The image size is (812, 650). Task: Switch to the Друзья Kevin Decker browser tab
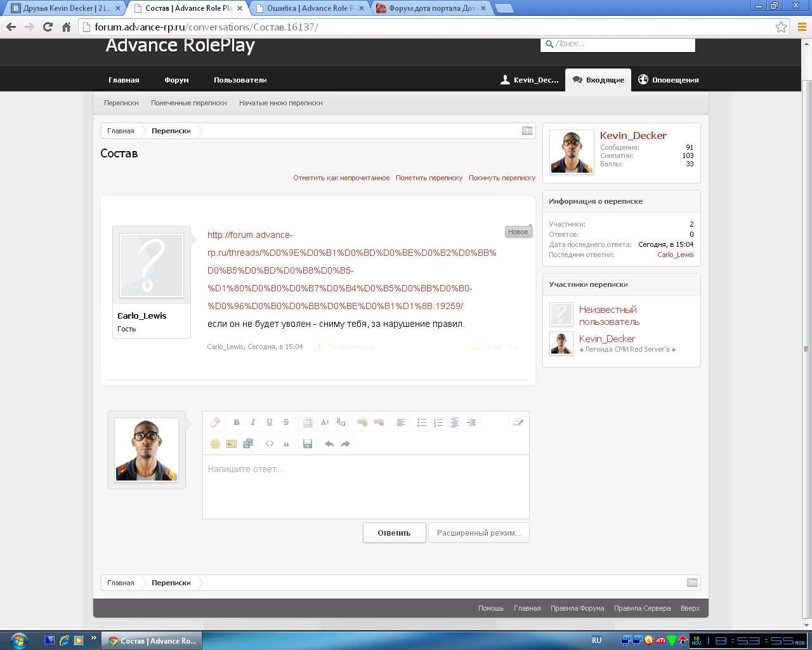(66, 8)
